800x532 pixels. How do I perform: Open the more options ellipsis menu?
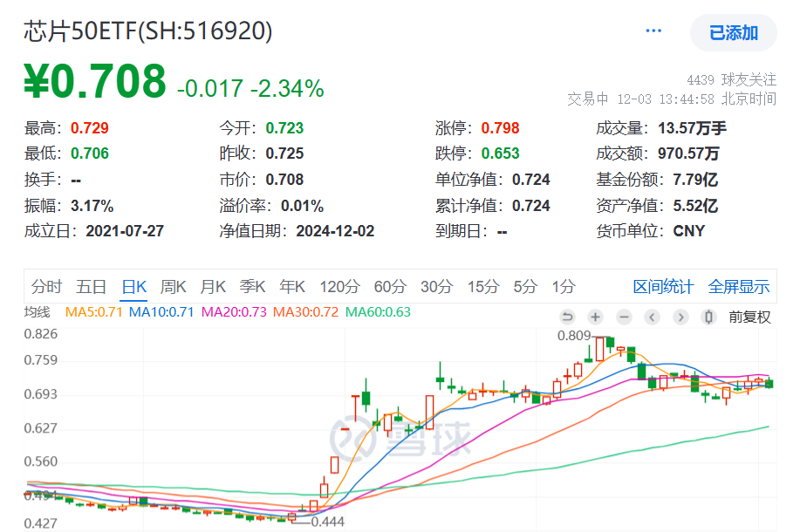click(653, 29)
